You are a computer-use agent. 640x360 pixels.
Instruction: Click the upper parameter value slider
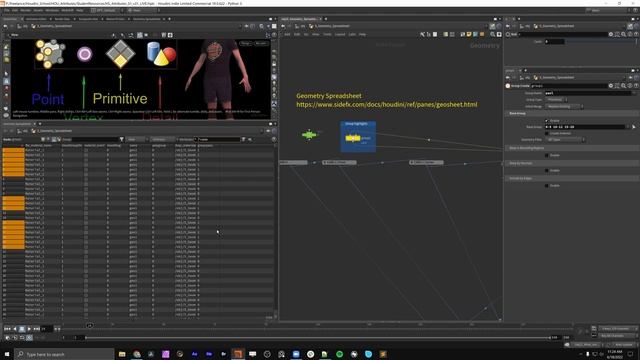click(x=600, y=42)
